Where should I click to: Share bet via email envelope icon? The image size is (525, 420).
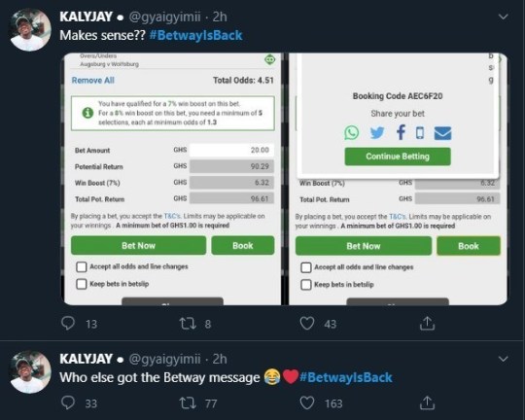(x=442, y=133)
